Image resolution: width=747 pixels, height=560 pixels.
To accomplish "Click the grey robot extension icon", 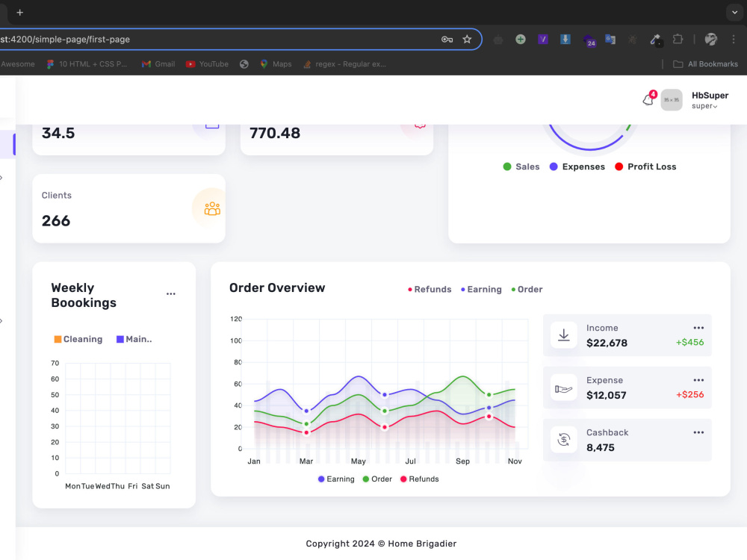I will coord(498,40).
